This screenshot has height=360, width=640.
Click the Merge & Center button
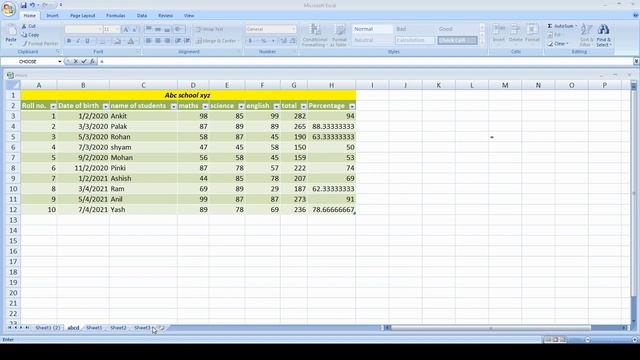coord(216,41)
